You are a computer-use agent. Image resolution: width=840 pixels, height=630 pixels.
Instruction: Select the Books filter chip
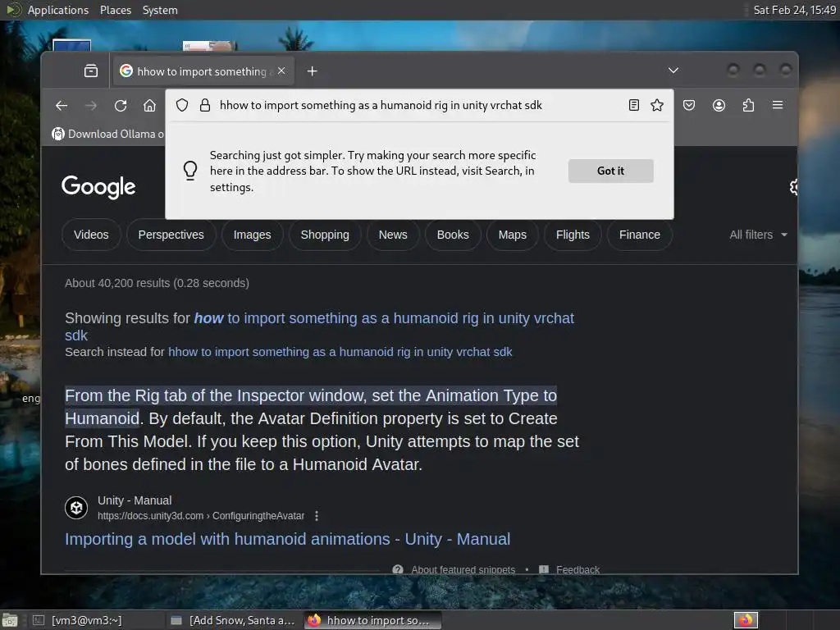(x=453, y=235)
